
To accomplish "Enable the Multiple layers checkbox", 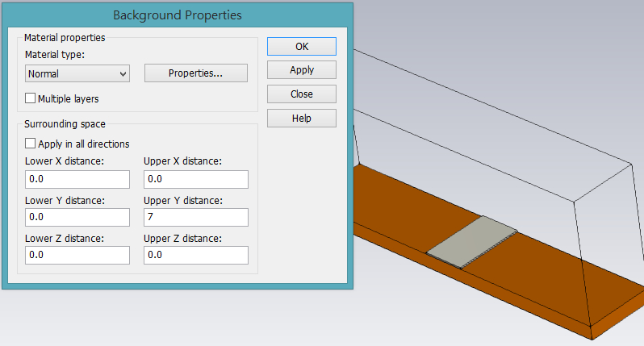I will 30,98.
